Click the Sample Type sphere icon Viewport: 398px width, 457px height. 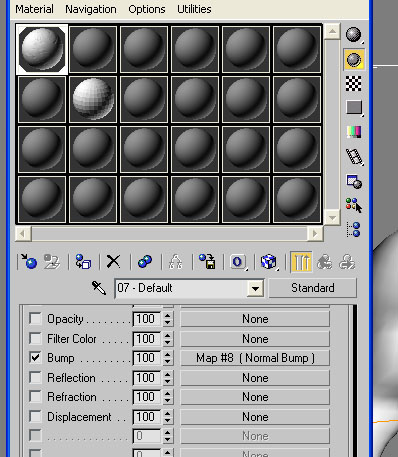point(353,35)
